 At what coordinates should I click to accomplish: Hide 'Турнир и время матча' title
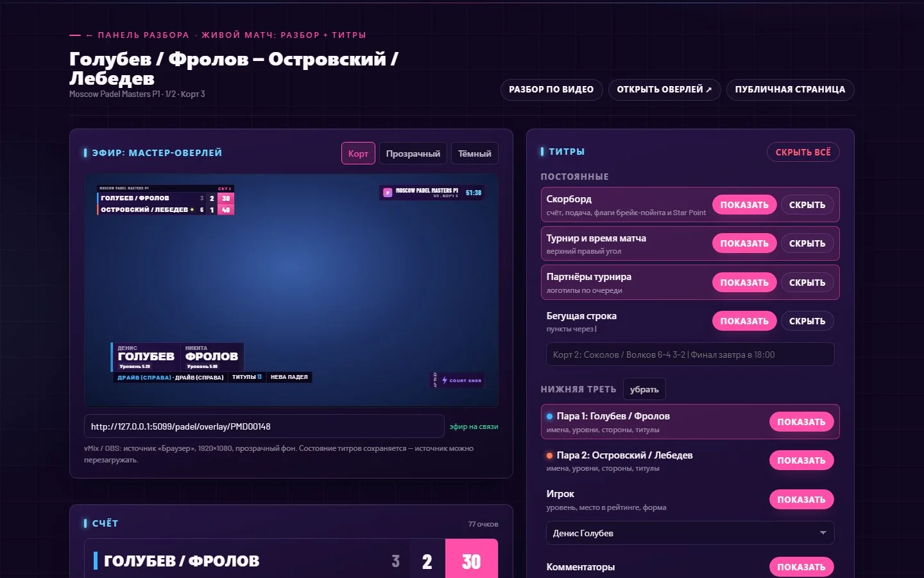(807, 243)
